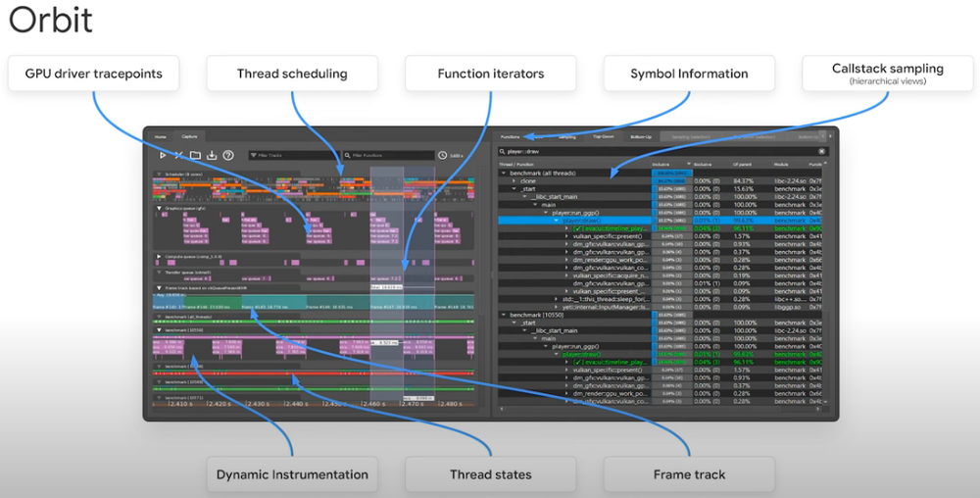The image size is (980, 498).
Task: Sort by the Exclusive column header
Action: pos(703,165)
